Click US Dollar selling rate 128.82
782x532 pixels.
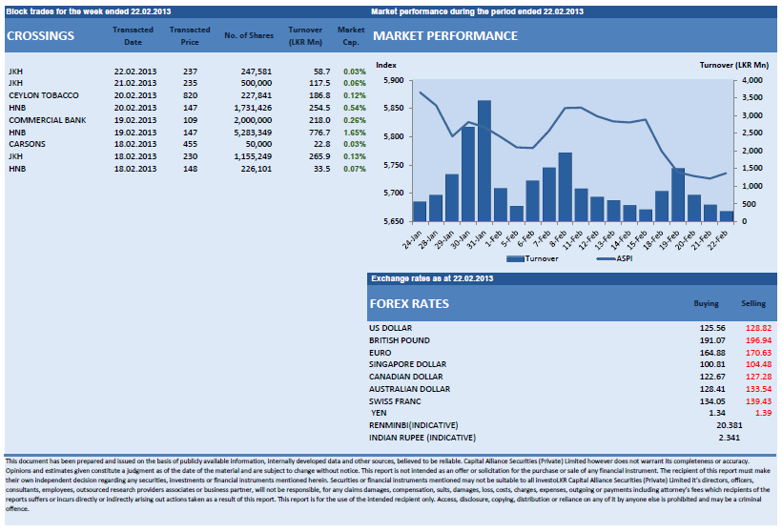[758, 328]
